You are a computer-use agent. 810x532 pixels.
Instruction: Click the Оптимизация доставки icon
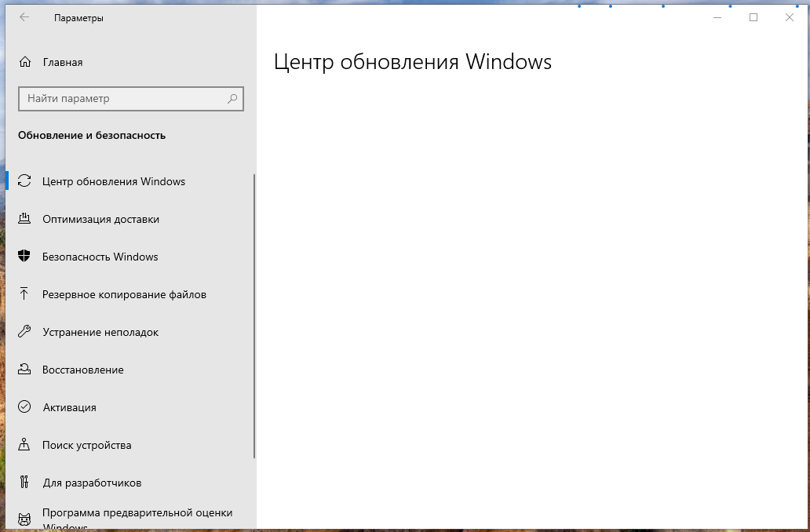coord(24,218)
